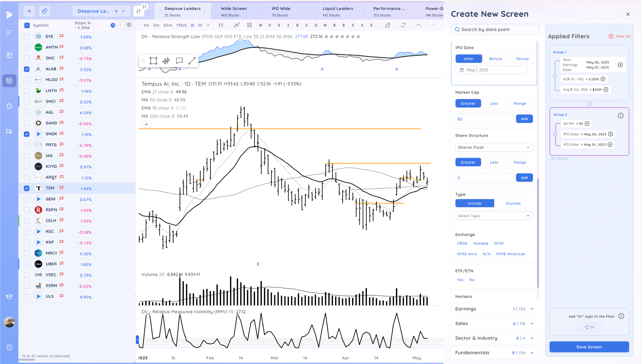Switch Type filter to Exclude
641x364 pixels.
pyautogui.click(x=513, y=203)
